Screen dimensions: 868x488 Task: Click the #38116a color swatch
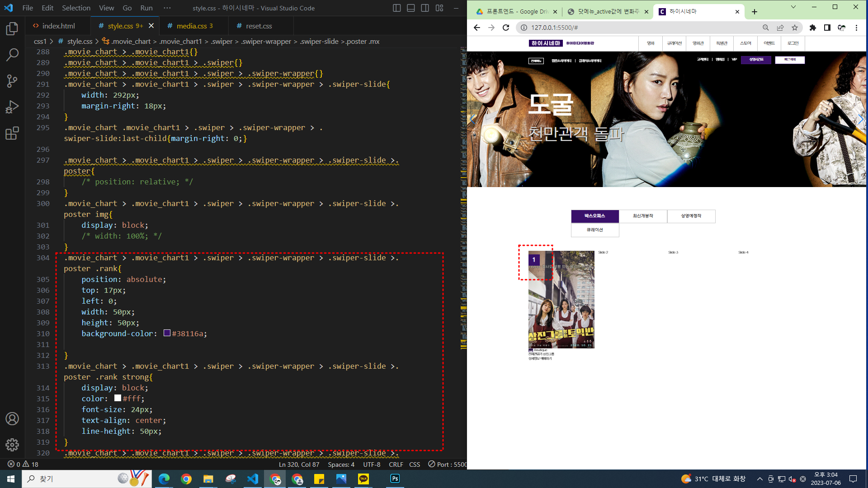167,333
